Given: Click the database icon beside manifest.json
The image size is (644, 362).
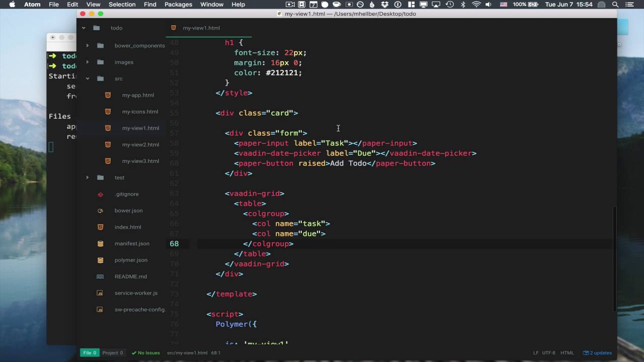Looking at the screenshot, I should point(100,243).
